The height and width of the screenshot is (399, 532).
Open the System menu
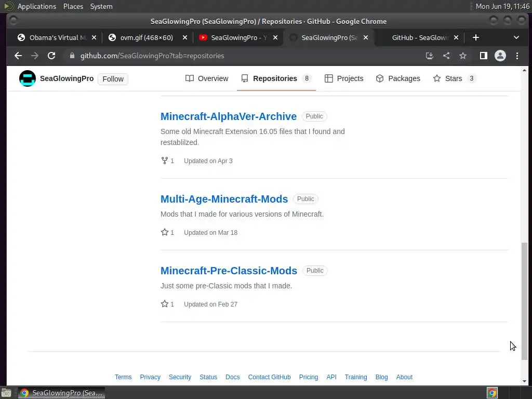click(x=101, y=6)
